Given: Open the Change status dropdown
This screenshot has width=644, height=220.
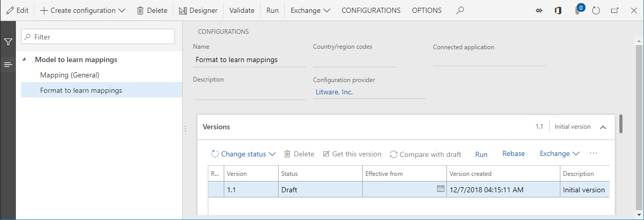Looking at the screenshot, I should tap(244, 154).
